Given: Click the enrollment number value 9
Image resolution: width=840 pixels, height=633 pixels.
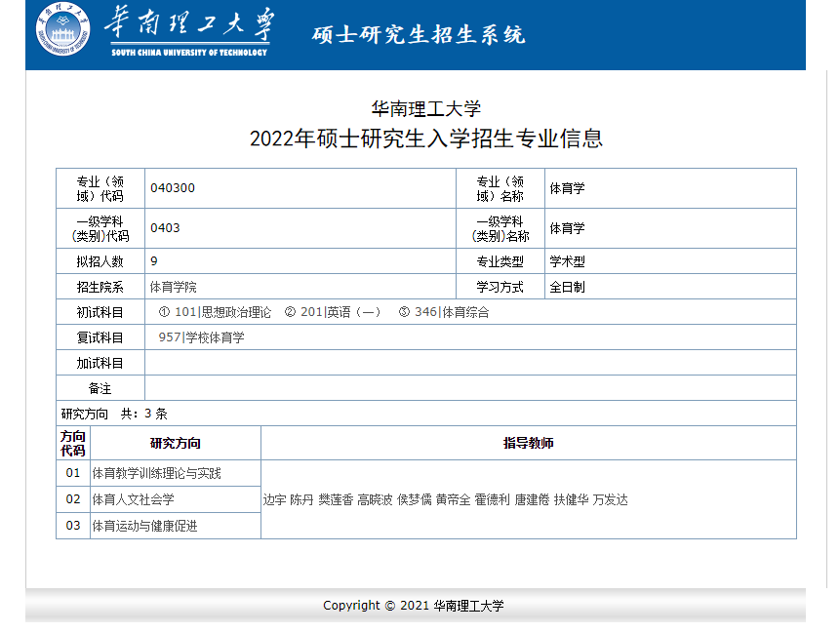Looking at the screenshot, I should coord(154,261).
